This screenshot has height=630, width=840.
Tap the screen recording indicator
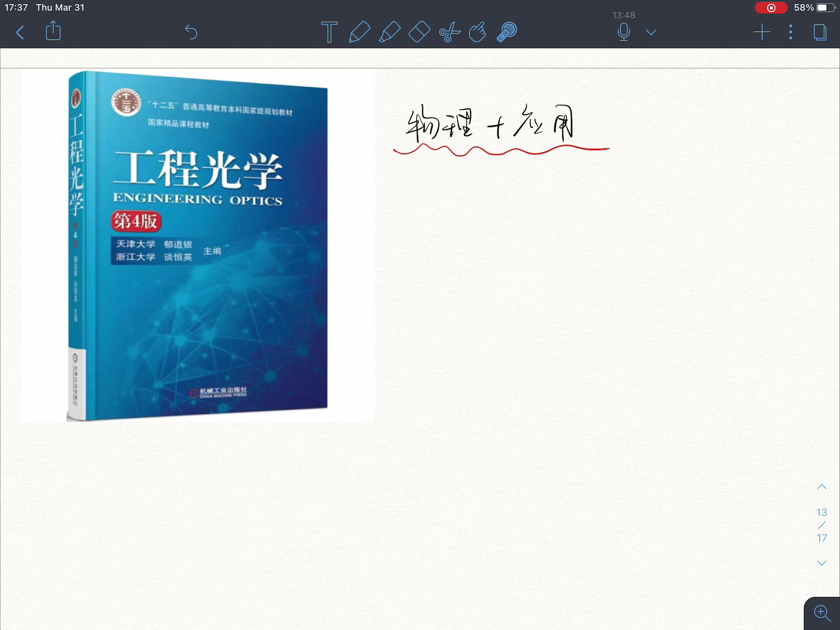tap(771, 7)
